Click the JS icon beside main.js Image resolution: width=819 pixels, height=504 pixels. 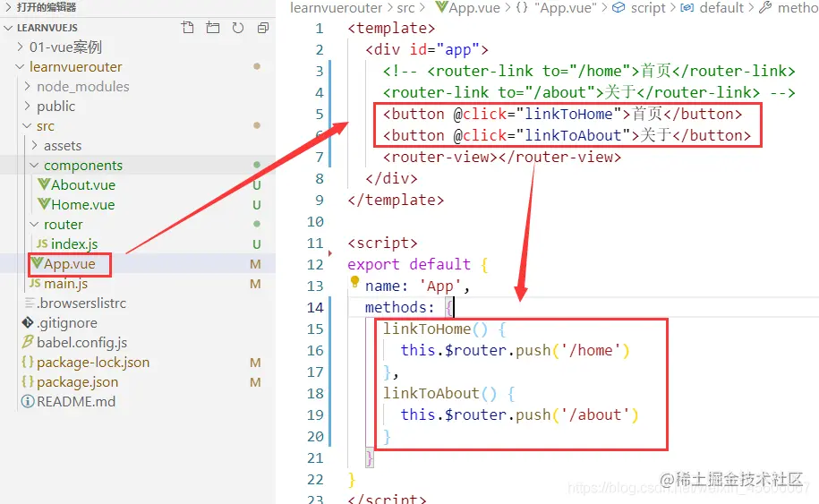point(35,283)
